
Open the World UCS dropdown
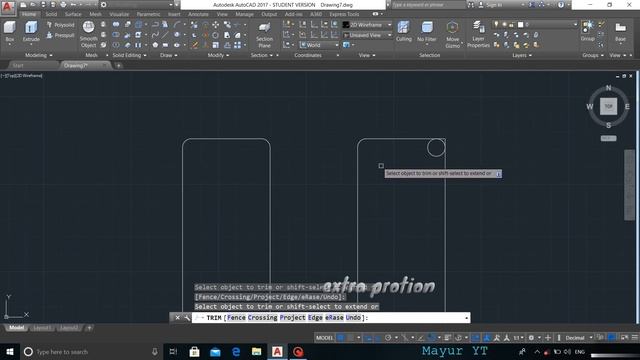(319, 45)
